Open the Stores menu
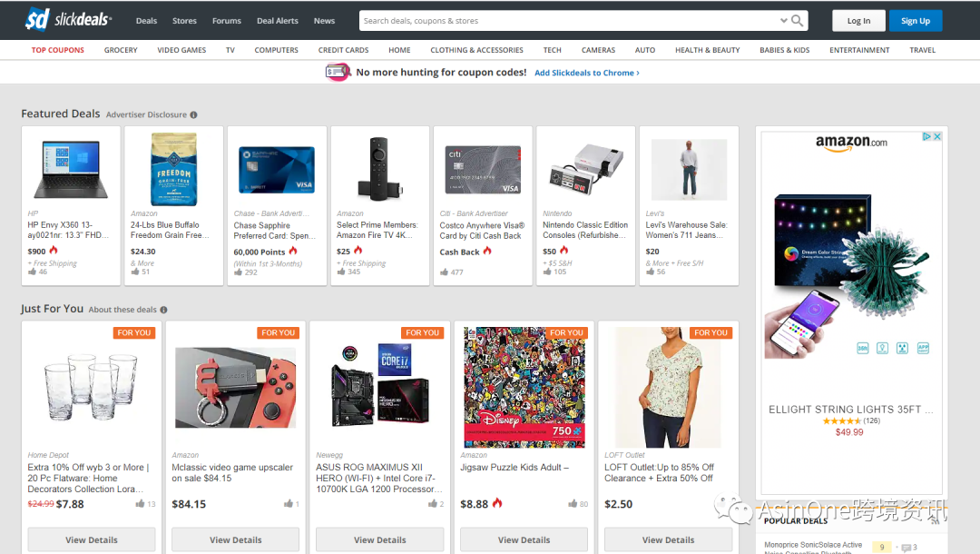 pos(184,21)
